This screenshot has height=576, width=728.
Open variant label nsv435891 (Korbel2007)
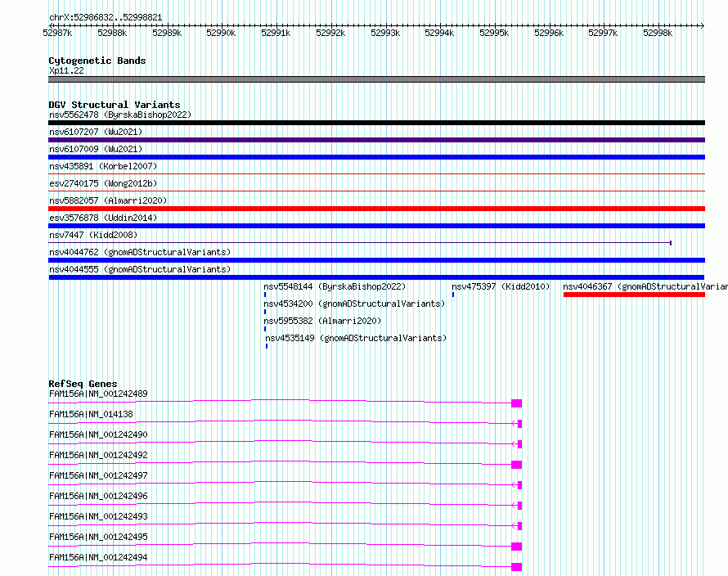103,166
